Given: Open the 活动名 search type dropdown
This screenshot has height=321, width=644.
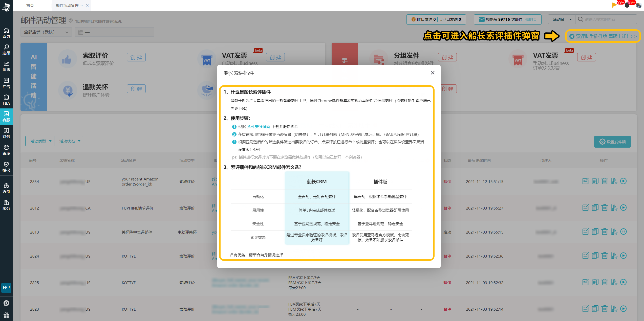Looking at the screenshot, I should 562,19.
